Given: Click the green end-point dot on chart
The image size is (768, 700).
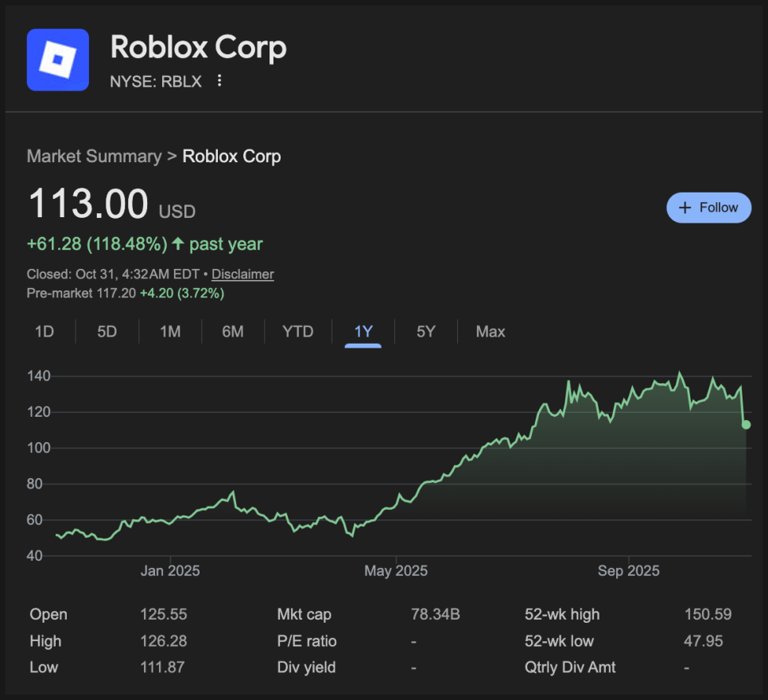Looking at the screenshot, I should click(x=746, y=425).
